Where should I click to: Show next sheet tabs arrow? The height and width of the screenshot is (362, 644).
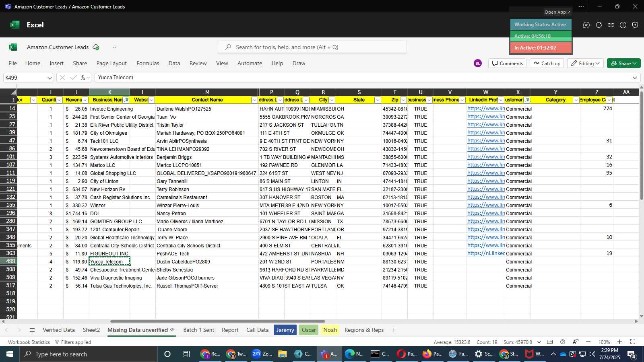pyautogui.click(x=19, y=330)
